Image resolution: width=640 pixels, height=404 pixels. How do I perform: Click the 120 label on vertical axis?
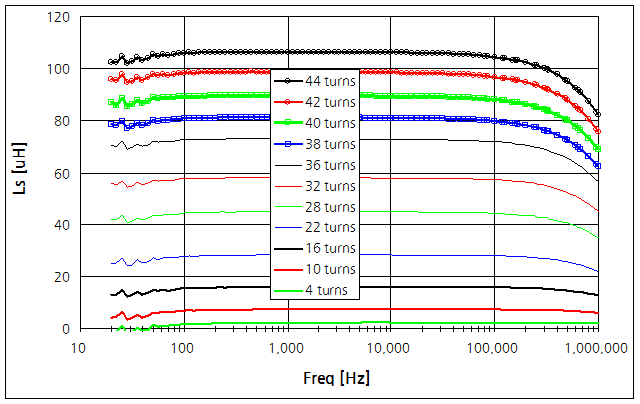60,17
